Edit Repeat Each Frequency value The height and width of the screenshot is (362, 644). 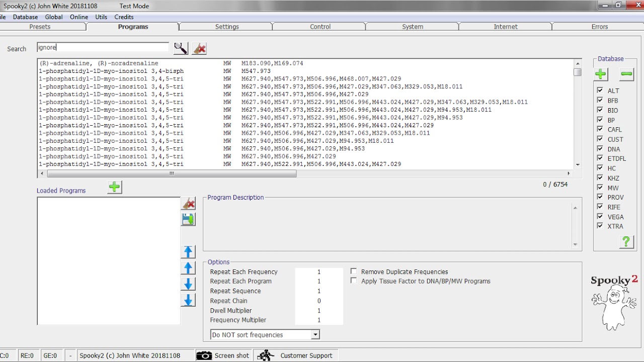coord(319,272)
